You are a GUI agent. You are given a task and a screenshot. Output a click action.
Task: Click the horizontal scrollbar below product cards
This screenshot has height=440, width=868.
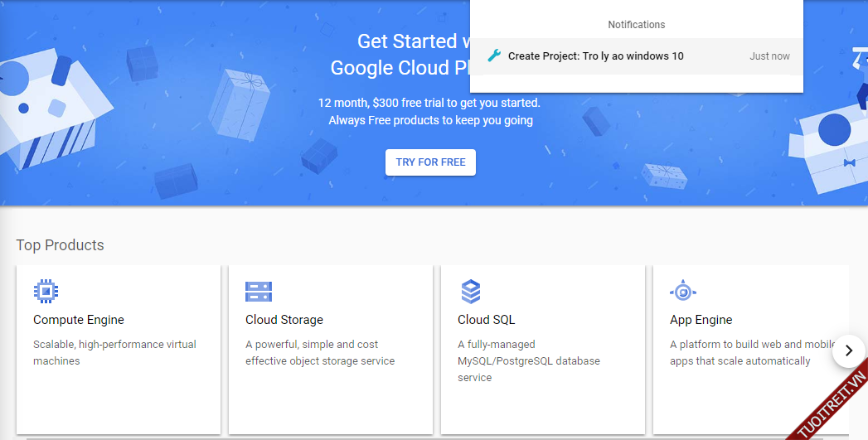point(415,438)
